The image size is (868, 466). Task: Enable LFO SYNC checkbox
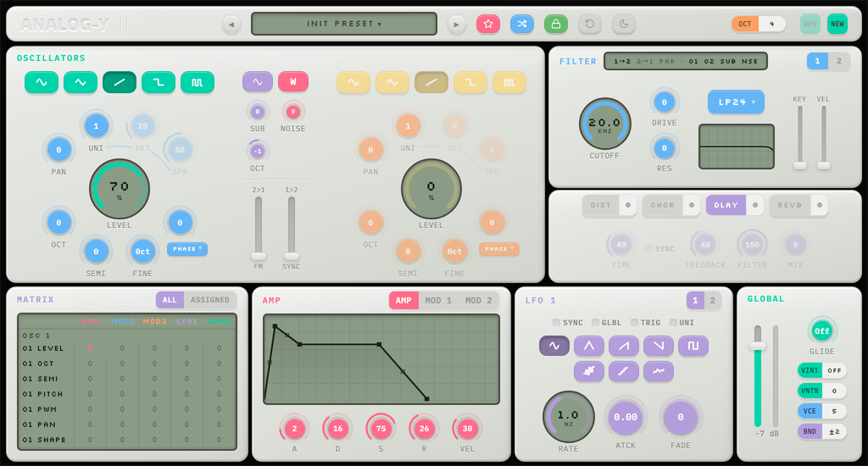(556, 322)
